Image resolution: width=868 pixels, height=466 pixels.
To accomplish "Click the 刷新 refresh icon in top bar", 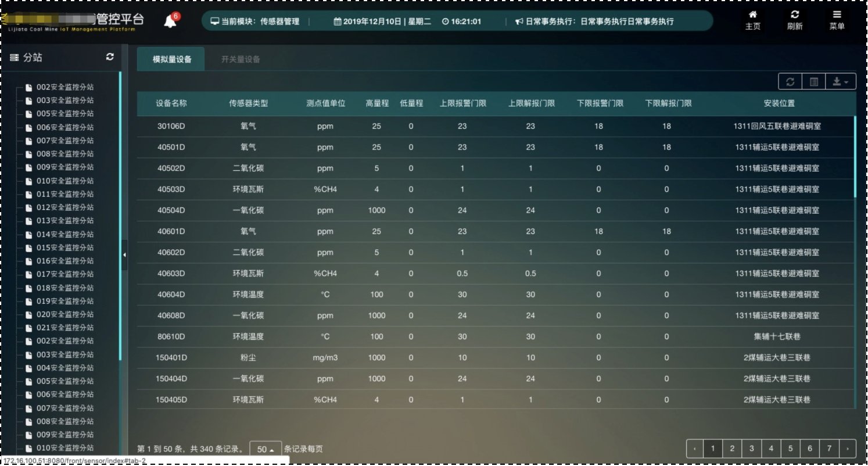I will [x=795, y=20].
